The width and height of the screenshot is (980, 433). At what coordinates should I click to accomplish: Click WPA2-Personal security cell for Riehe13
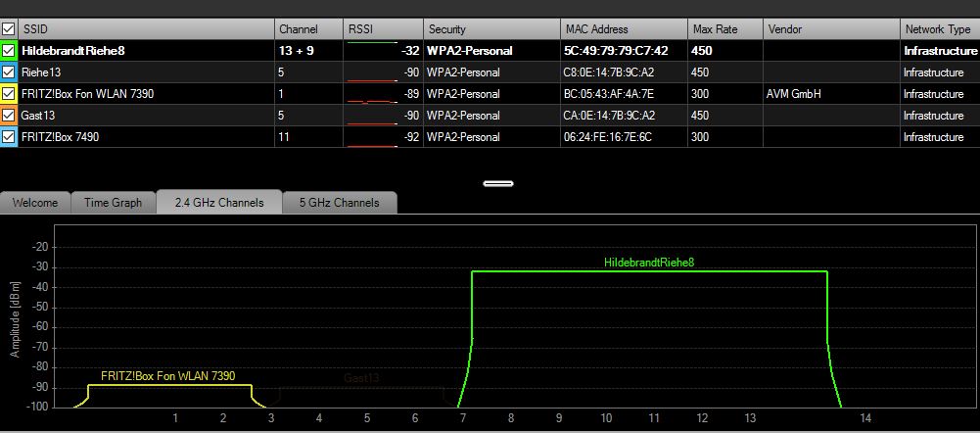tap(491, 72)
